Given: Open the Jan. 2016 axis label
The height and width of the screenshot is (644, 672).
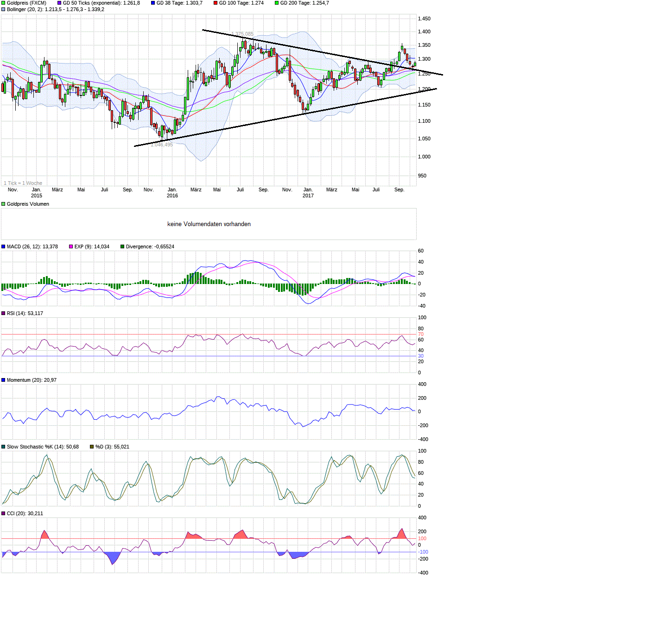Looking at the screenshot, I should tap(172, 193).
